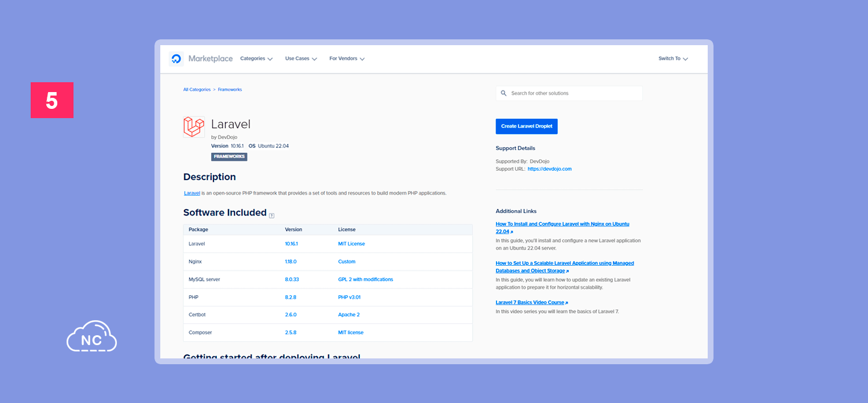Open Scalable Laravel Application guide link
Image resolution: width=868 pixels, height=403 pixels.
(565, 267)
